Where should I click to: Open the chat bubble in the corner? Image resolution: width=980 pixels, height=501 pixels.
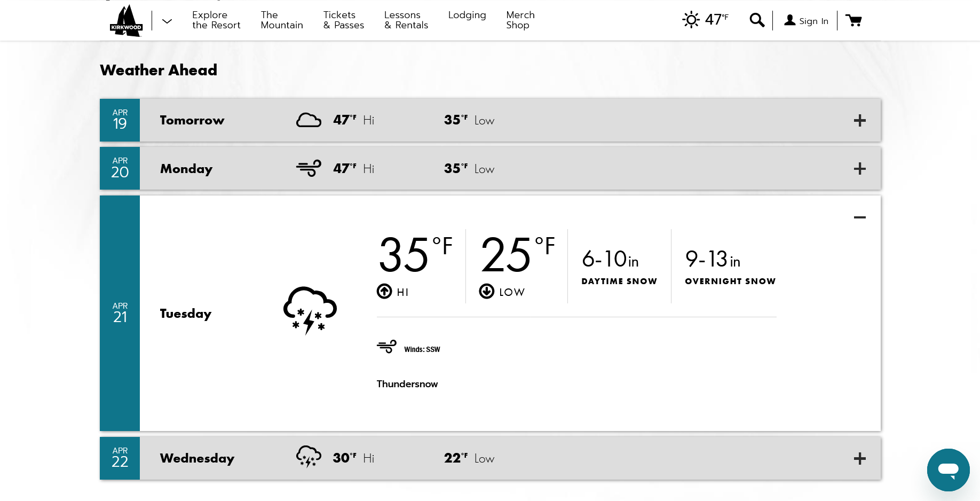(x=948, y=470)
